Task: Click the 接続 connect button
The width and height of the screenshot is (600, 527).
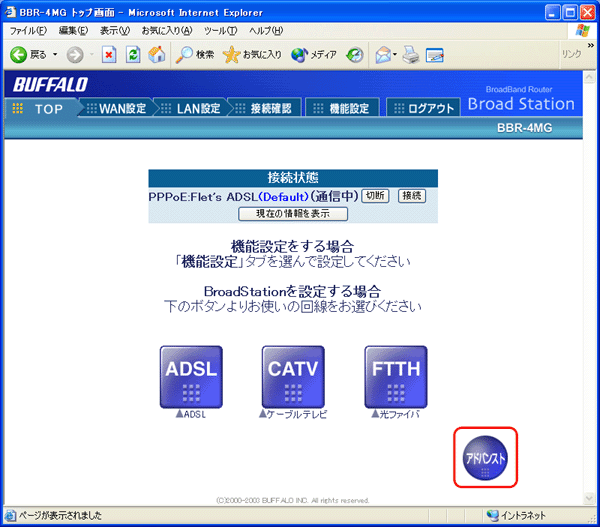Action: [412, 196]
